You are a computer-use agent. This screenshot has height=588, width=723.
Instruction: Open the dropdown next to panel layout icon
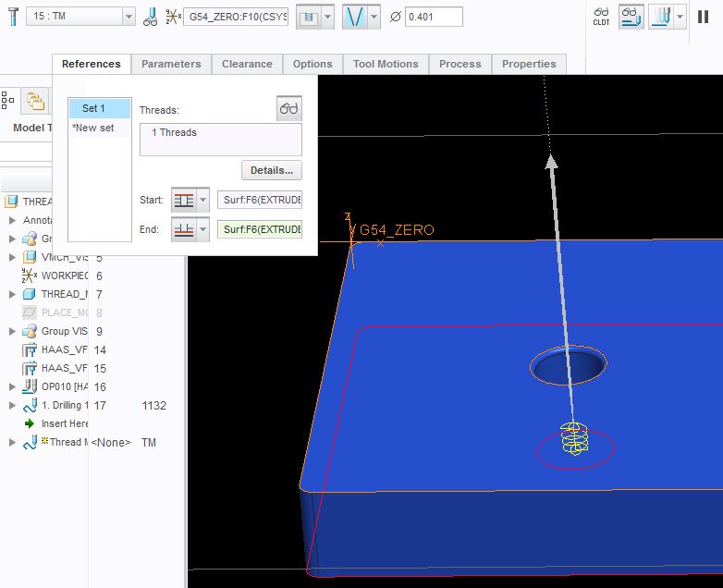coord(327,17)
